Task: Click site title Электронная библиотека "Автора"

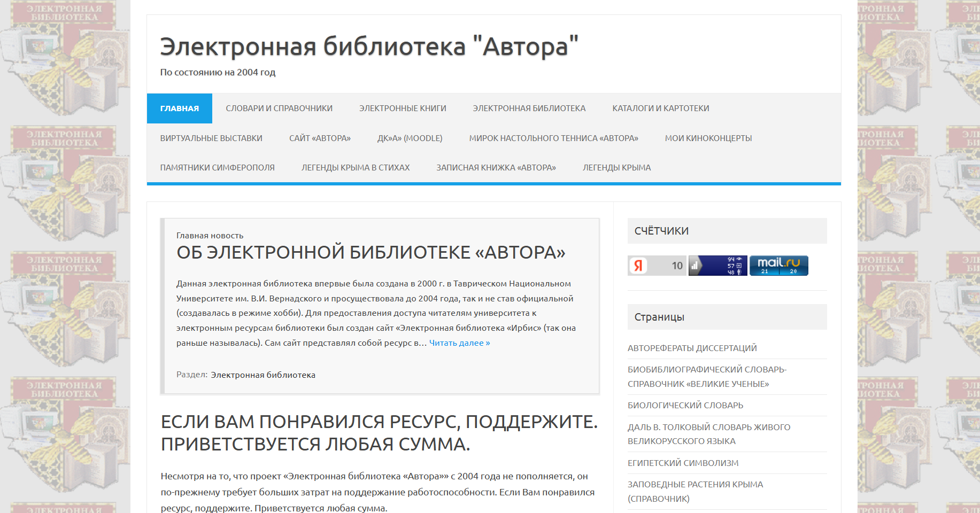Action: (369, 46)
